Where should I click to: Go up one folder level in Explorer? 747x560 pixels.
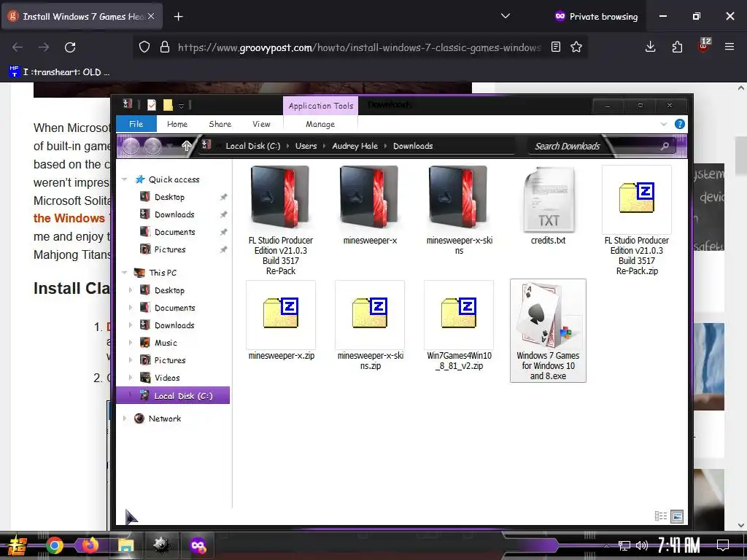[186, 146]
